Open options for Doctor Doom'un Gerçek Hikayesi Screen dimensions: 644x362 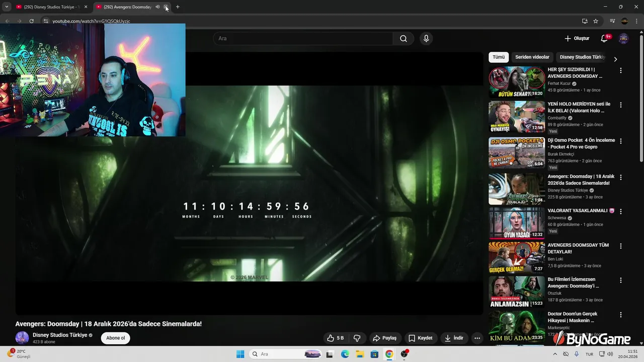coord(620,315)
